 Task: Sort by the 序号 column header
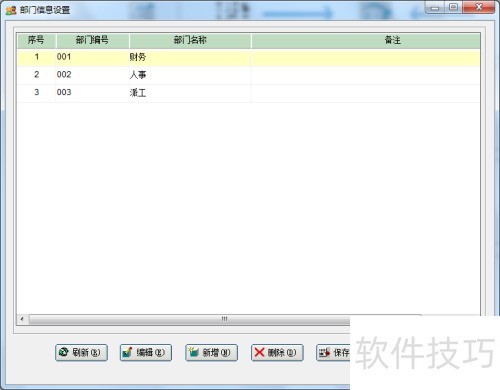[36, 41]
